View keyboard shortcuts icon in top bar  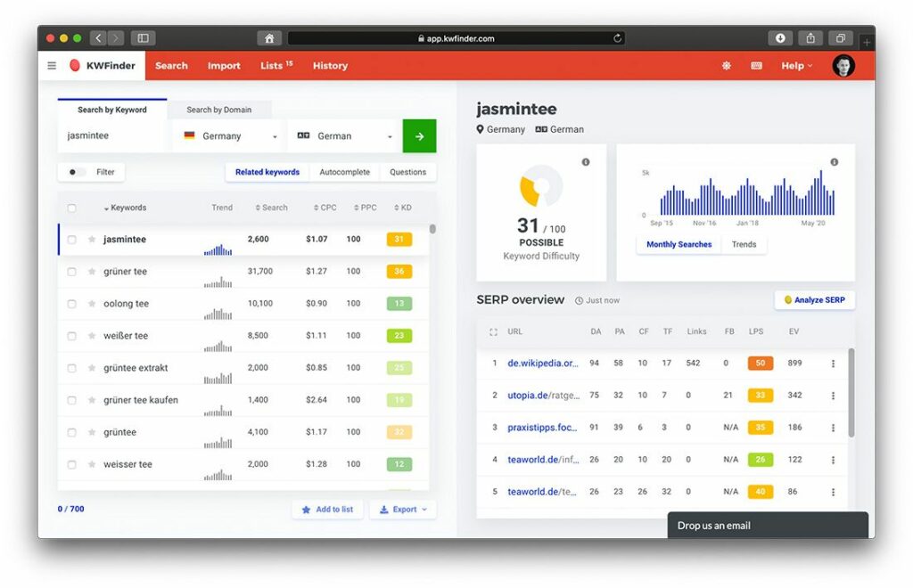click(x=757, y=65)
